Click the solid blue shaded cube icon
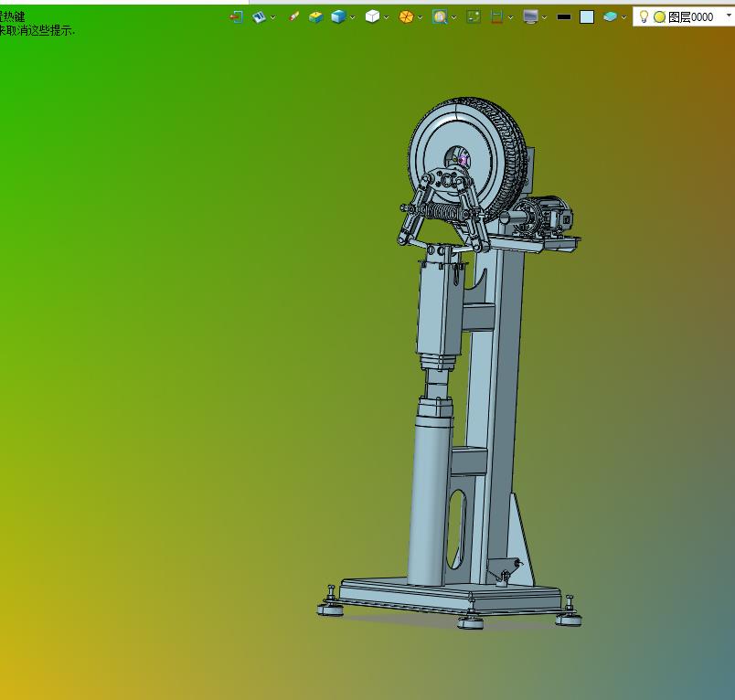Viewport: 735px width, 700px height. [x=338, y=16]
